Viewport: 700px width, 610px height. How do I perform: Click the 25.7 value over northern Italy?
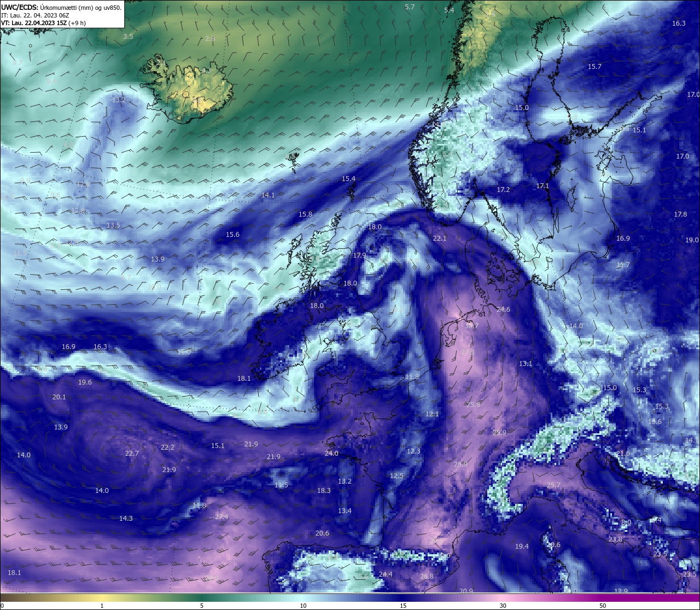point(553,485)
